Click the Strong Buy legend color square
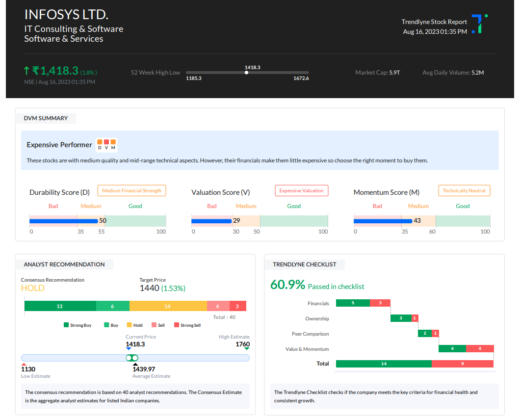Screen dimensions: 520x420 coord(66,325)
